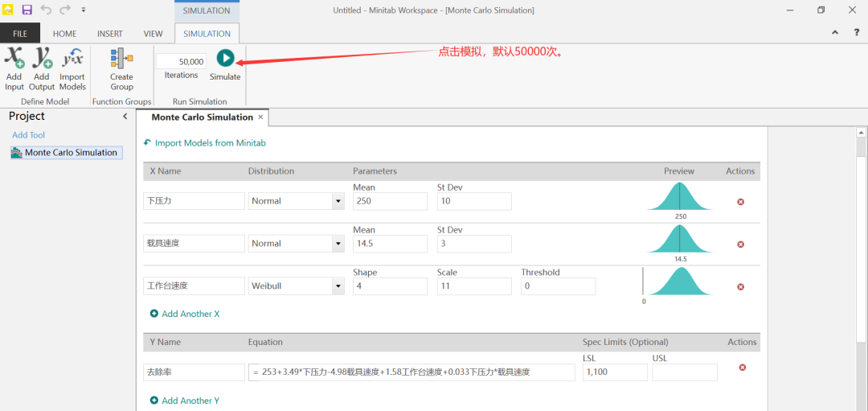This screenshot has width=868, height=411.
Task: Click the Create Group icon
Action: pyautogui.click(x=121, y=58)
